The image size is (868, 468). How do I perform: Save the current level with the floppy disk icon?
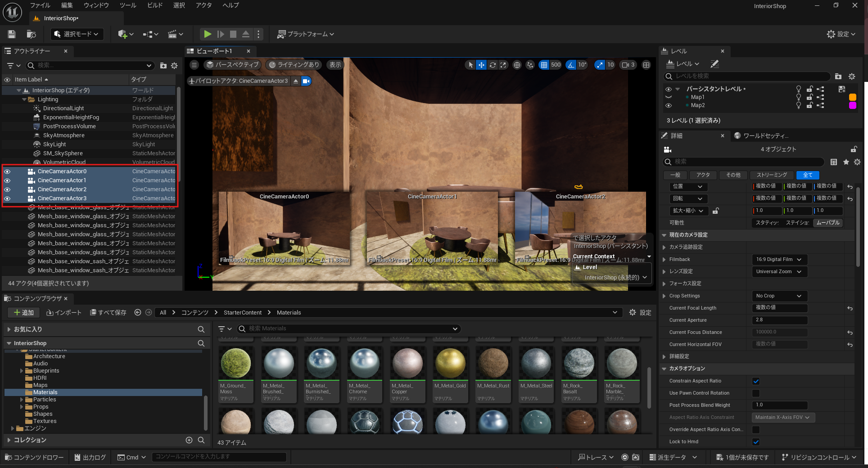click(12, 34)
